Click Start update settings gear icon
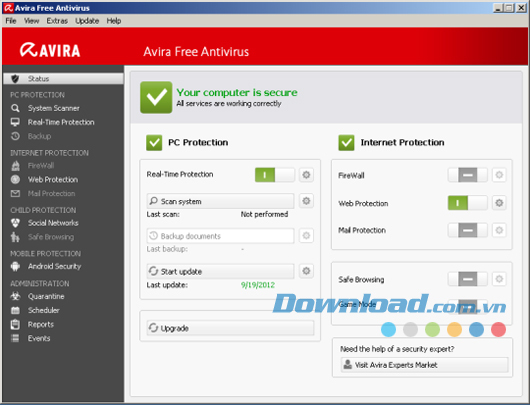 click(x=306, y=271)
